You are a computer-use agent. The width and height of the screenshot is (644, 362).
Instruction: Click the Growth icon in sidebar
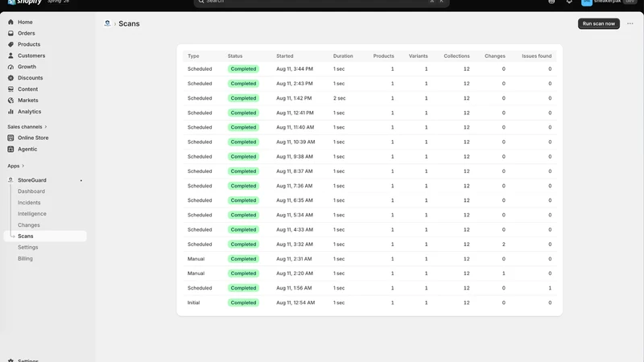click(x=10, y=67)
